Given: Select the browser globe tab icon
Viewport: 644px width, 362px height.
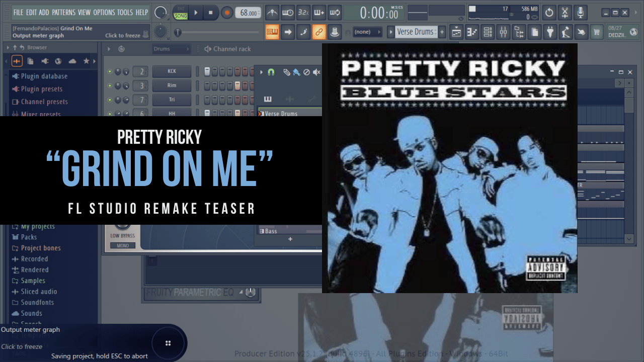Looking at the screenshot, I should point(58,61).
